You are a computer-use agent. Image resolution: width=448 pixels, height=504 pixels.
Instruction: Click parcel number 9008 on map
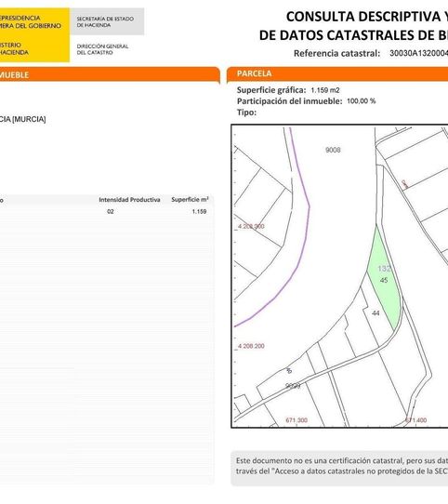[x=333, y=150]
